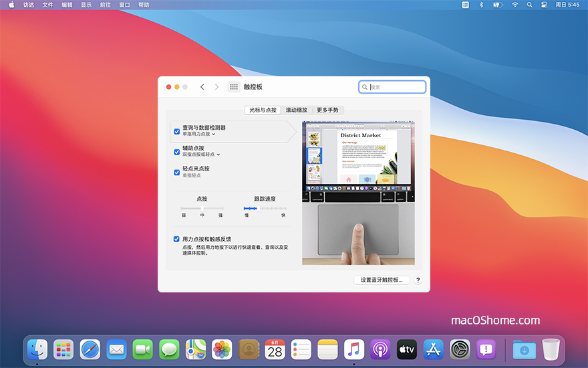Open App Store in the Dock
Image resolution: width=588 pixels, height=368 pixels.
pyautogui.click(x=434, y=349)
